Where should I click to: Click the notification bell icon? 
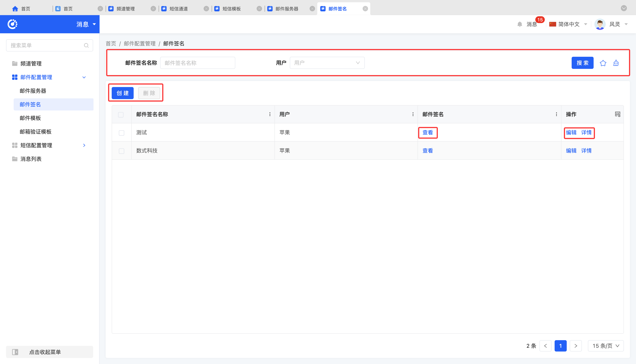(519, 24)
